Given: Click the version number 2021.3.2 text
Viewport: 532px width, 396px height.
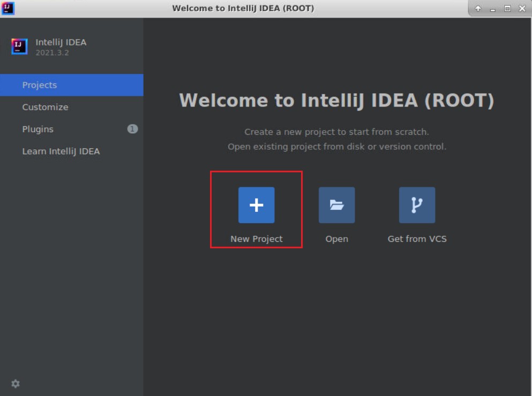Looking at the screenshot, I should pyautogui.click(x=52, y=52).
